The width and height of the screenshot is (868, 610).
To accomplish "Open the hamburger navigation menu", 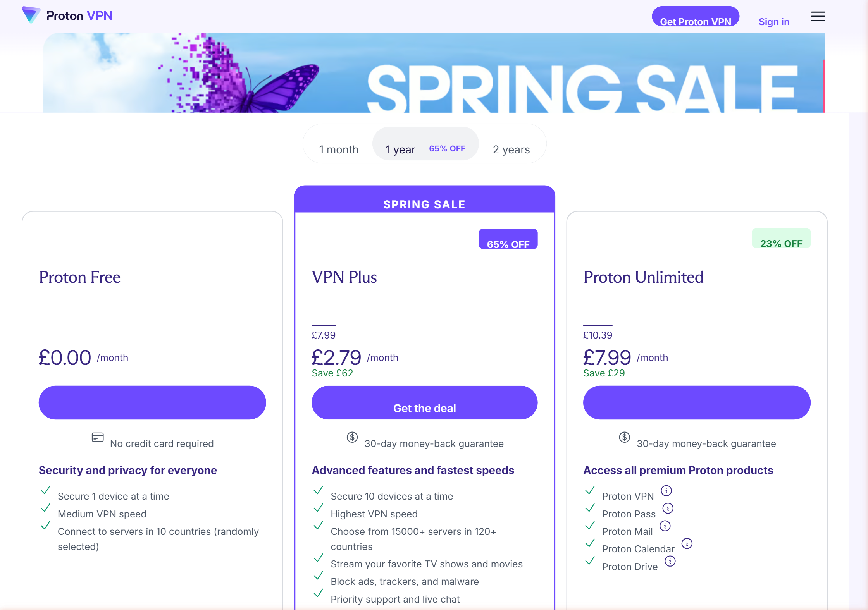I will (818, 16).
